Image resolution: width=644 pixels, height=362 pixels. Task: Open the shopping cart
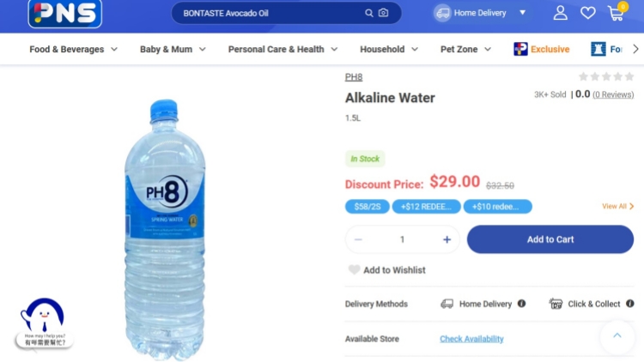(x=616, y=13)
